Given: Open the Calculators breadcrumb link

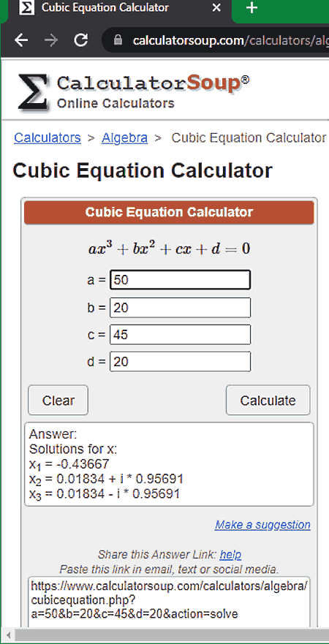Looking at the screenshot, I should 48,138.
